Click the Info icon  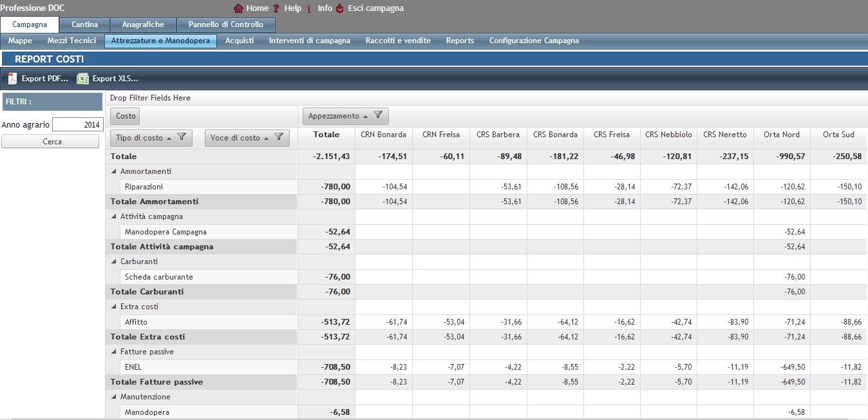click(309, 8)
